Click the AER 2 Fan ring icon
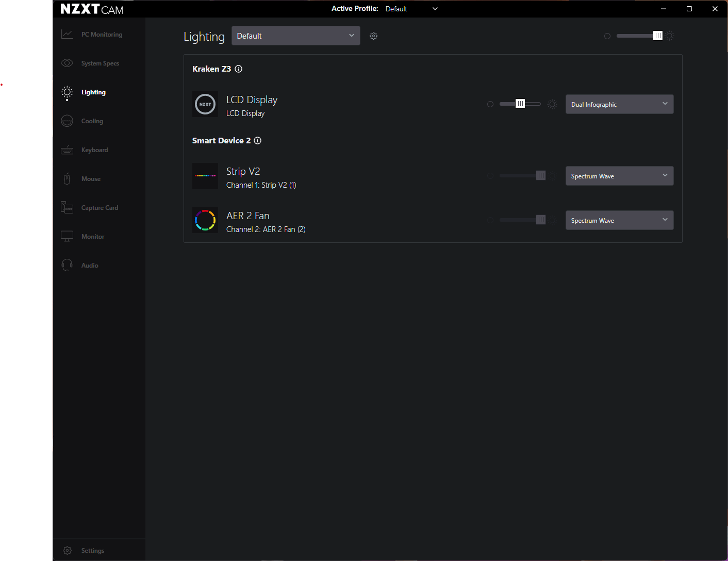The height and width of the screenshot is (561, 728). pos(205,220)
